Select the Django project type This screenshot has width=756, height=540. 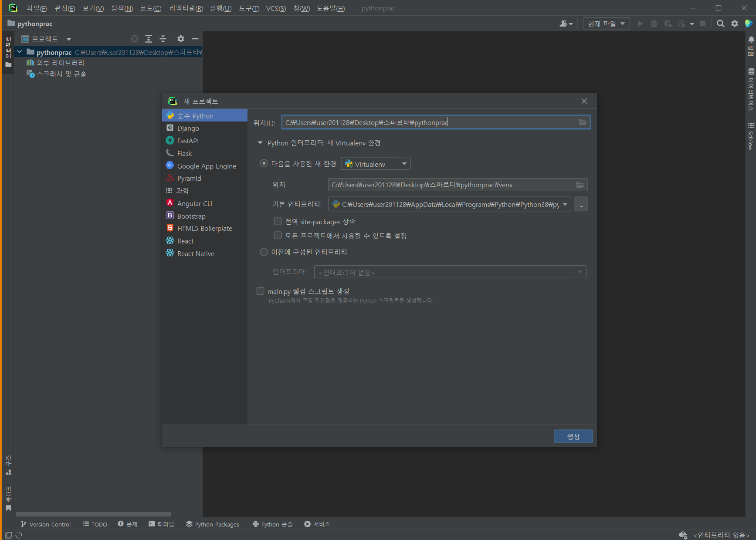(x=204, y=128)
